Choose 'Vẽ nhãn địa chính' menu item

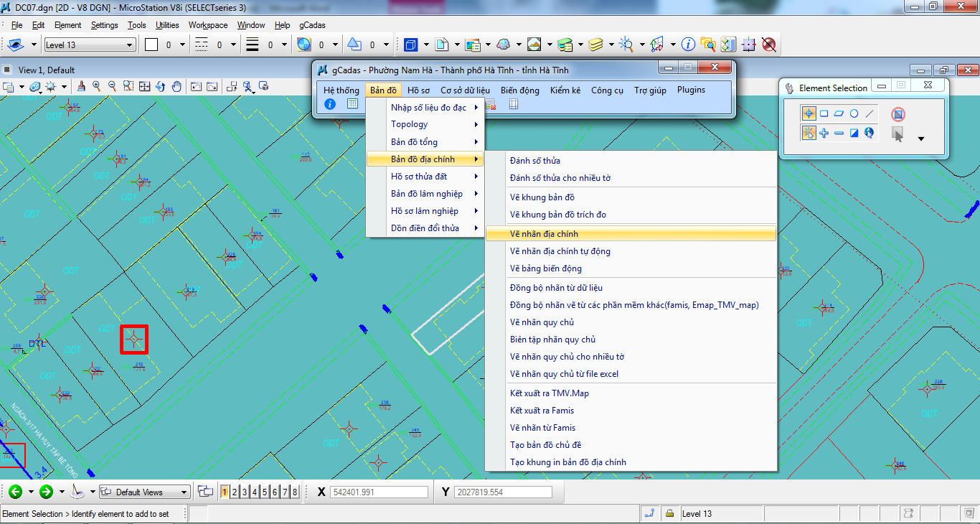pyautogui.click(x=544, y=234)
